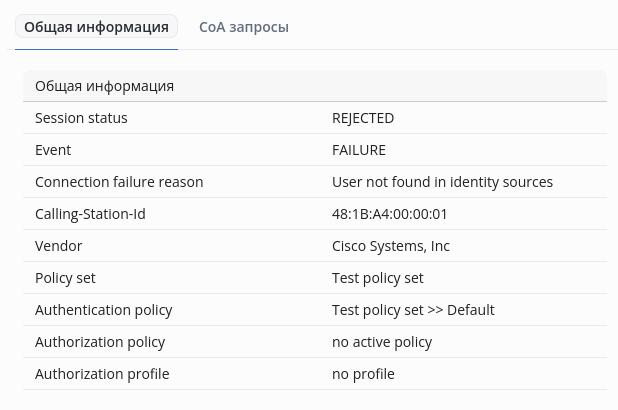
Task: Click the Общая информация section header
Action: [x=104, y=86]
